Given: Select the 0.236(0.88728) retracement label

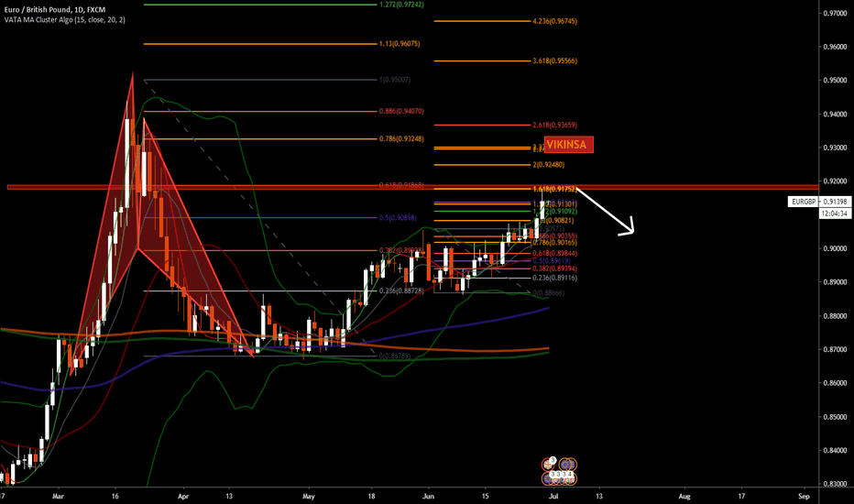Looking at the screenshot, I should [x=401, y=291].
